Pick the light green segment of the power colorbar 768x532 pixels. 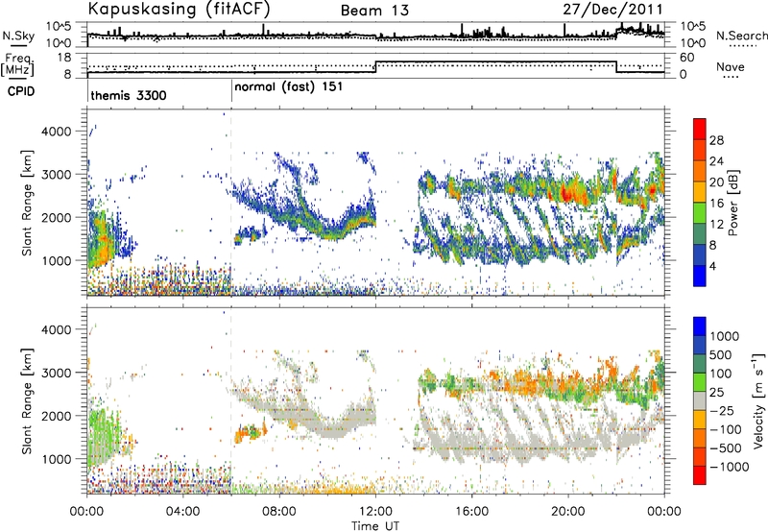tap(700, 212)
